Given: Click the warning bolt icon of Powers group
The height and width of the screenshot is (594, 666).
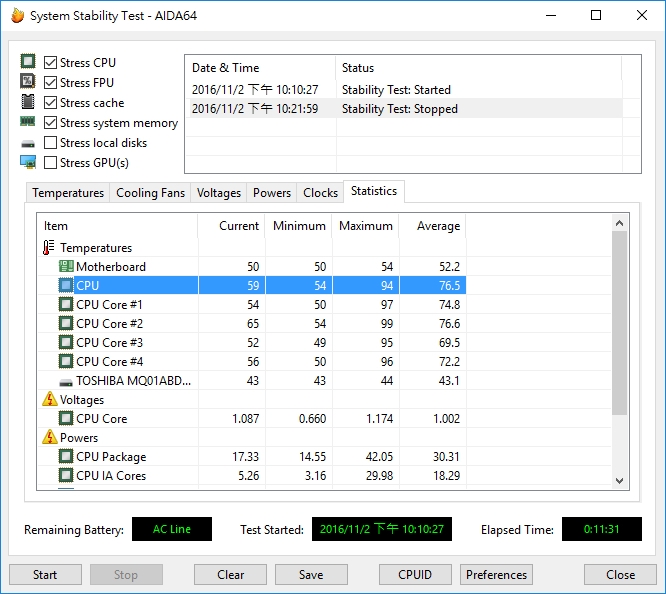Looking at the screenshot, I should click(50, 437).
